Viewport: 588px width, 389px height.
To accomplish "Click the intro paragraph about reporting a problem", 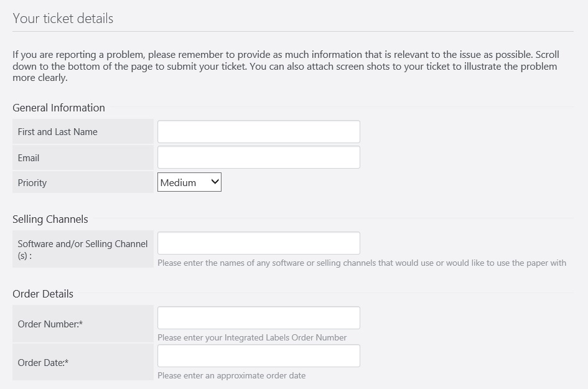I will [286, 66].
